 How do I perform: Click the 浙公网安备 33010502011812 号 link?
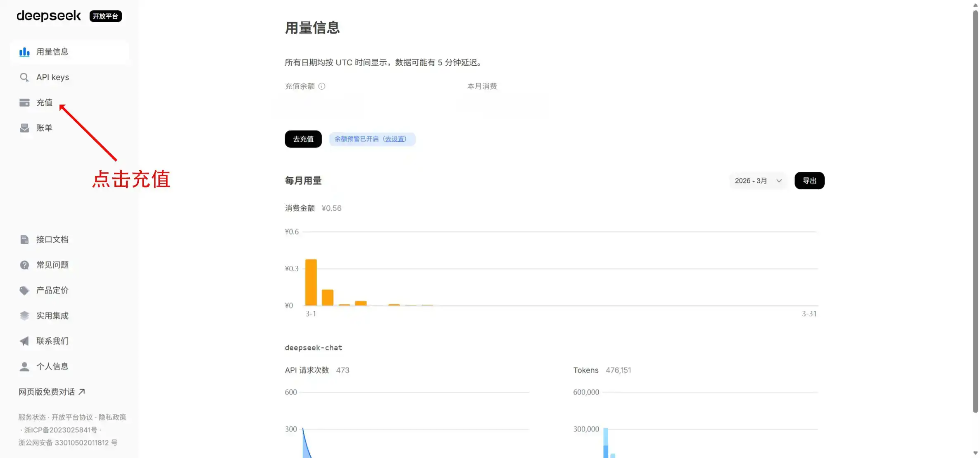coord(68,443)
